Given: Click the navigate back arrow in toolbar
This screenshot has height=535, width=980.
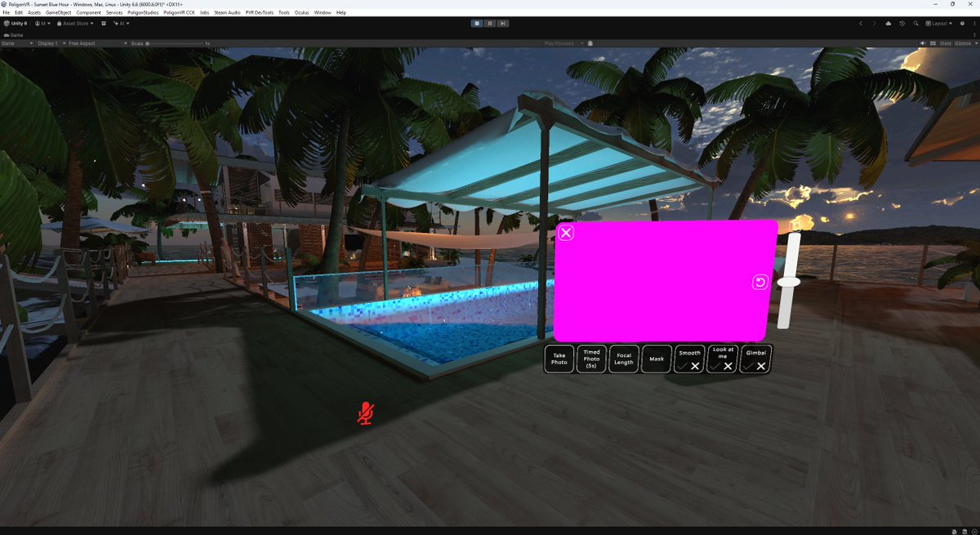Looking at the screenshot, I should [861, 24].
